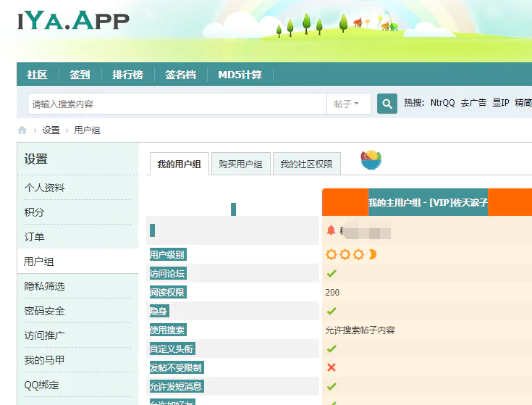532x405 pixels.
Task: Click the 自定义头衔 row label
Action: 172,348
